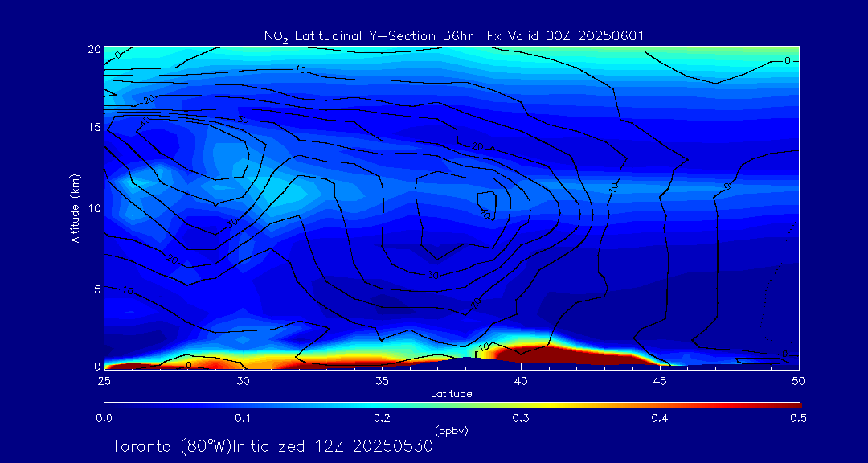Click the "Initialized 12Z 20250530" footer text

(x=332, y=446)
